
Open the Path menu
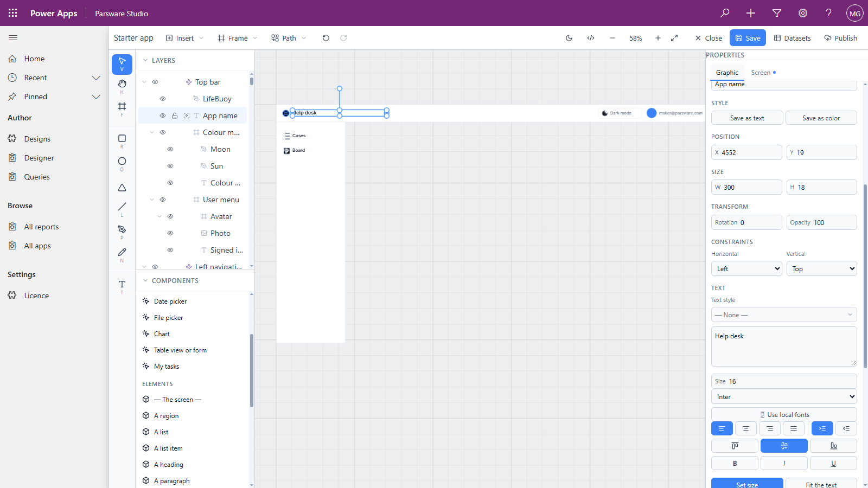click(289, 38)
